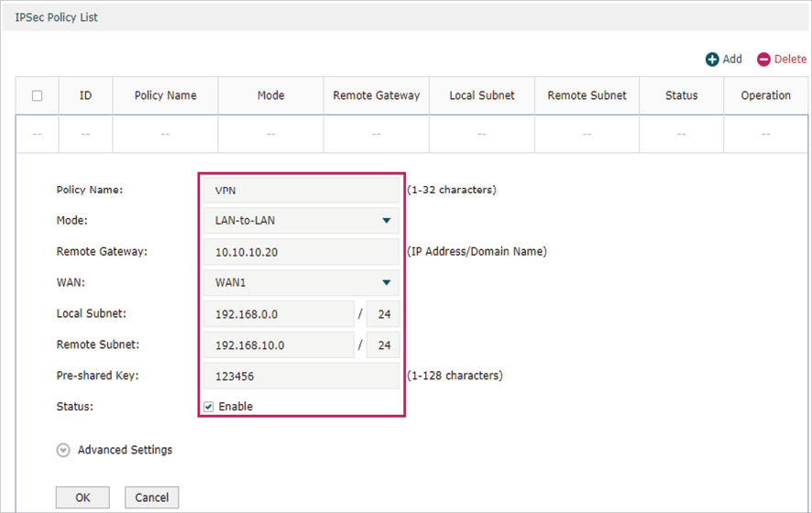The width and height of the screenshot is (812, 513).
Task: Check the select-all header checkbox
Action: [38, 95]
